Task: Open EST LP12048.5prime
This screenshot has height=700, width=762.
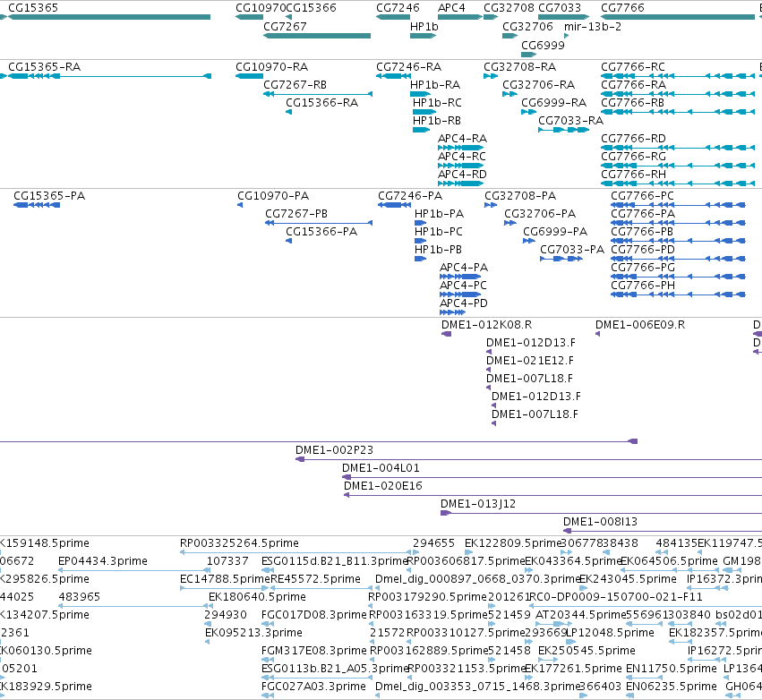Action: pos(571,642)
